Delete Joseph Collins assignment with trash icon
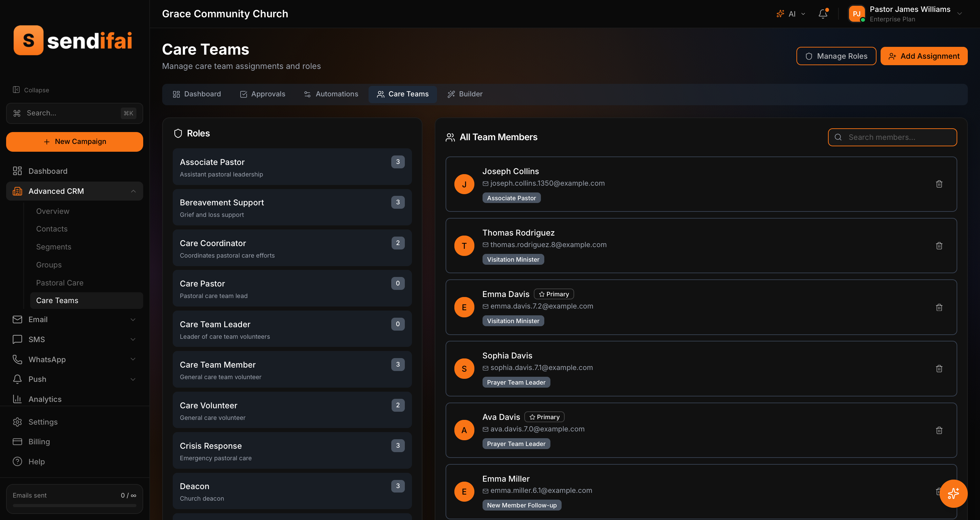 [939, 184]
